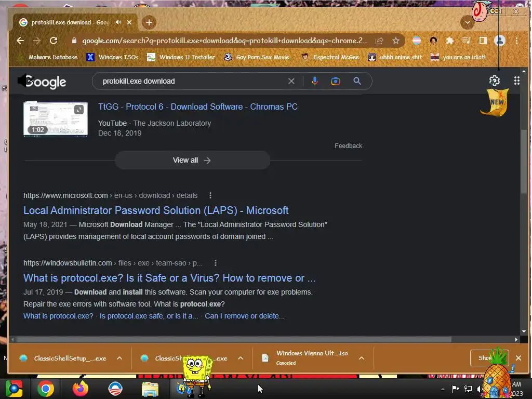Expand the second ClassicShell download options

click(241, 358)
